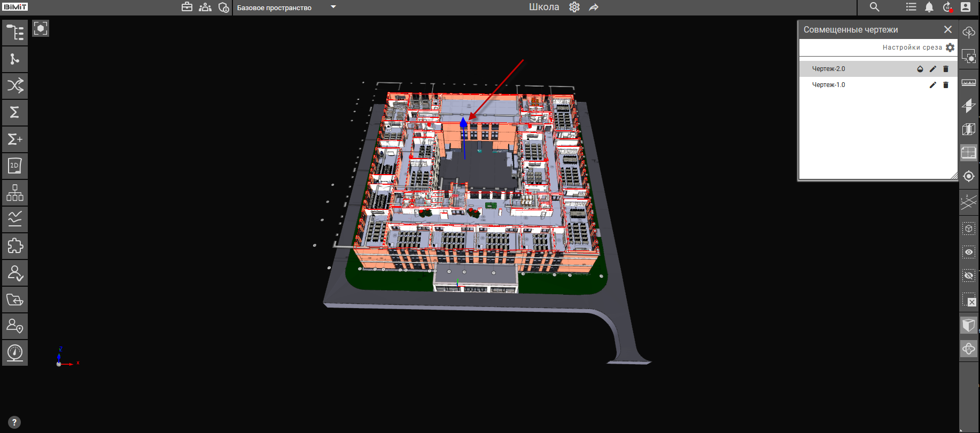Open Настройки среза settings gear

click(950, 48)
